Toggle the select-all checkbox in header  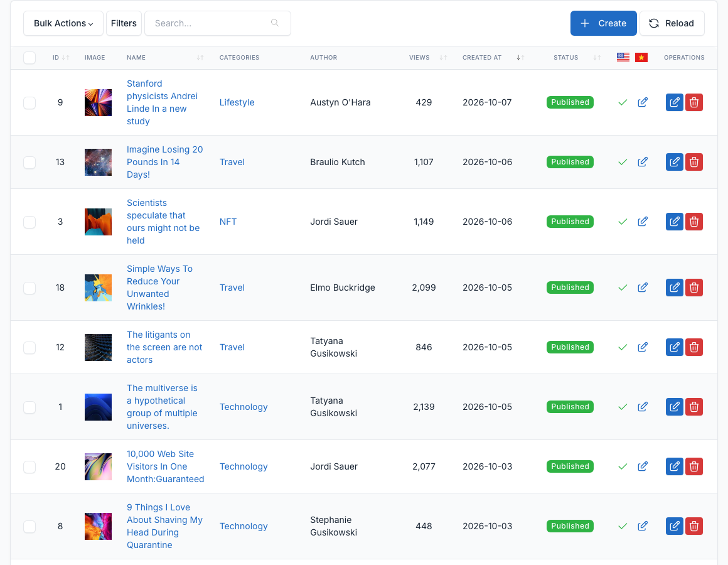tap(29, 58)
